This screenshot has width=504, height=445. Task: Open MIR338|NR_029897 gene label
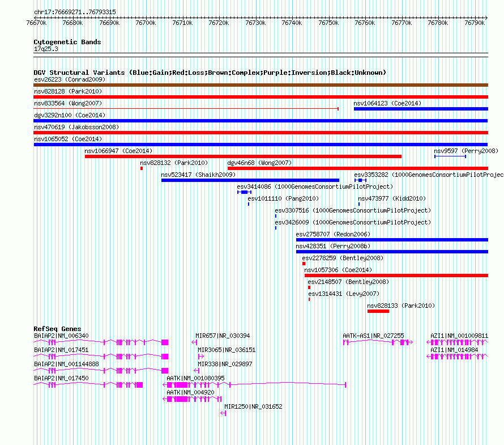(225, 364)
